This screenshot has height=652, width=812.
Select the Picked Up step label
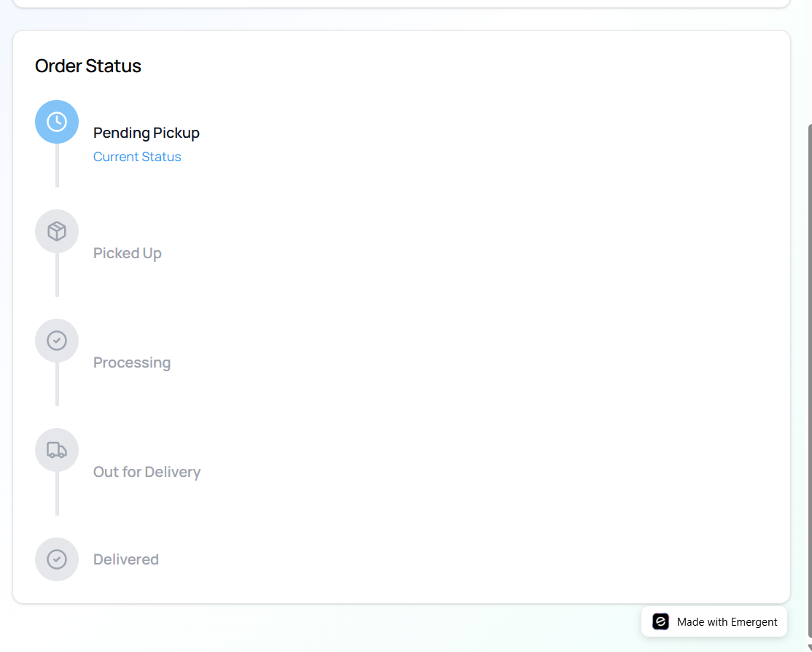(x=127, y=252)
